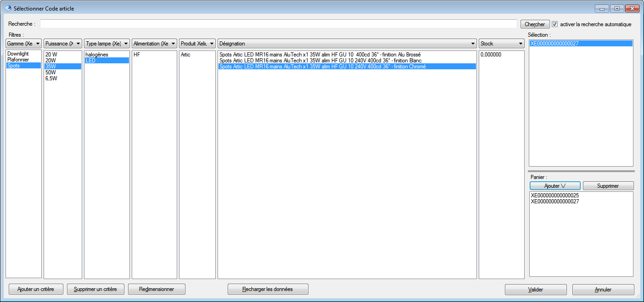Select 6,5W in Puissance list
This screenshot has height=302, width=644.
[x=63, y=78]
